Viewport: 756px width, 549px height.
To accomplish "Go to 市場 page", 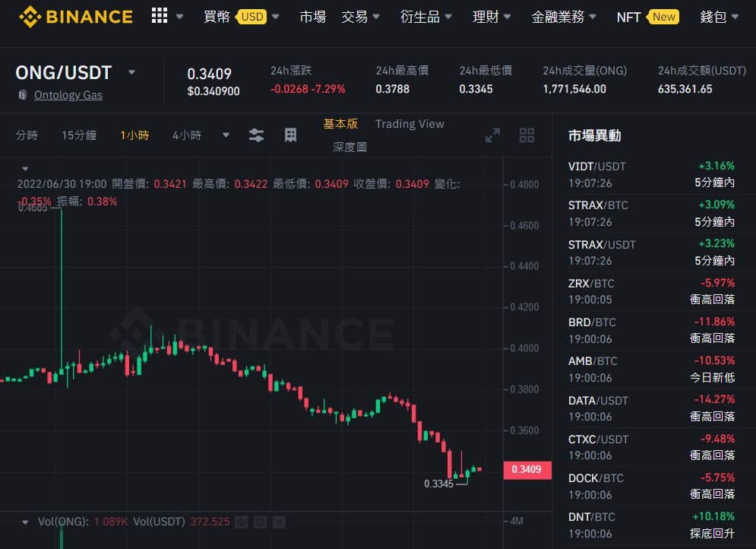I will pos(312,17).
